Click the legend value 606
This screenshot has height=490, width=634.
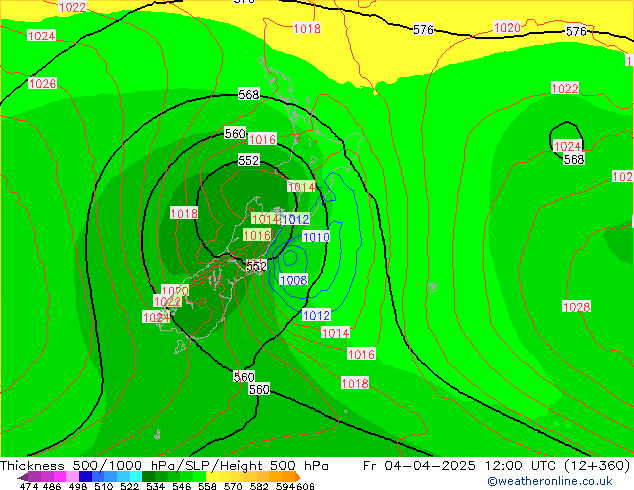[x=304, y=486]
